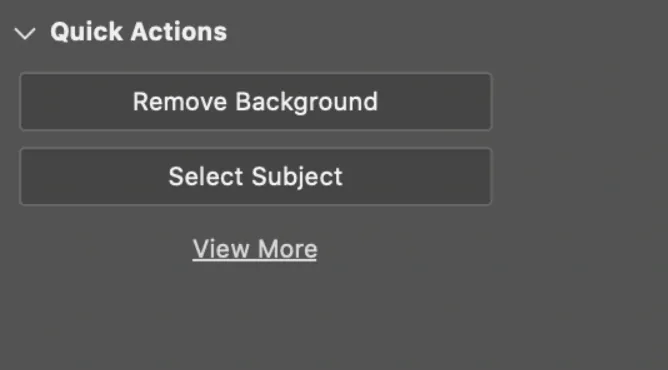This screenshot has height=370, width=668.
Task: Choose the Select Subject option
Action: point(256,176)
